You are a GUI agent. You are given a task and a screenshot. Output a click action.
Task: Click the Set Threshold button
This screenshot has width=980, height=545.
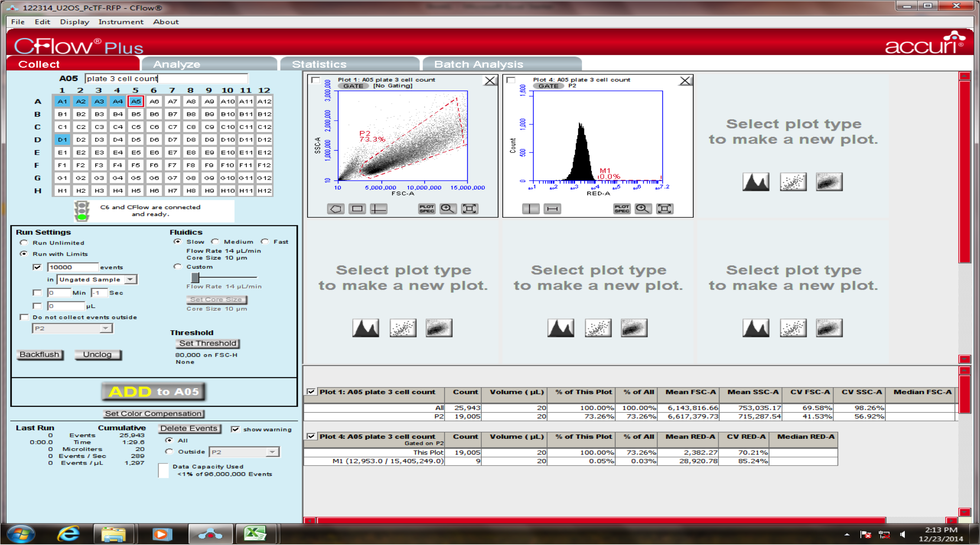208,343
